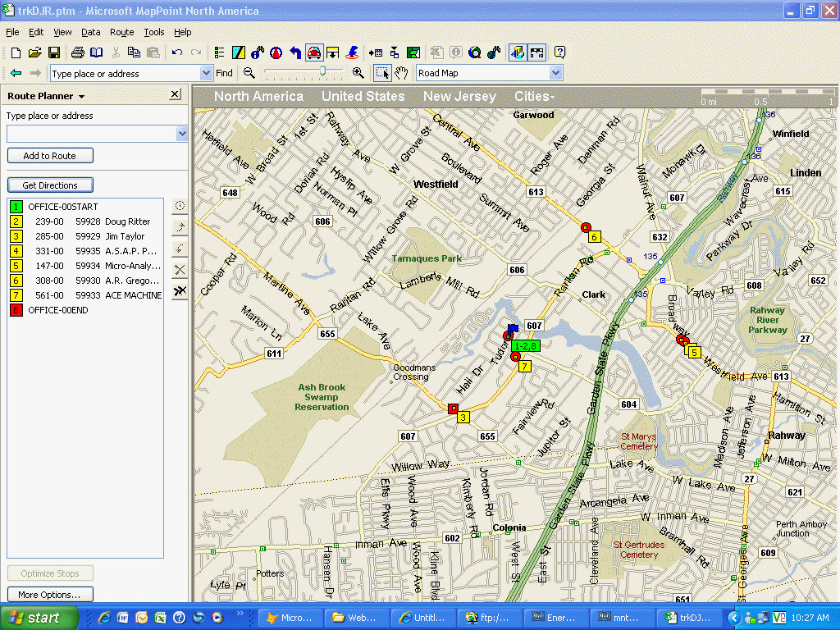Image resolution: width=840 pixels, height=630 pixels.
Task: Open the Help question mark icon
Action: coord(559,52)
